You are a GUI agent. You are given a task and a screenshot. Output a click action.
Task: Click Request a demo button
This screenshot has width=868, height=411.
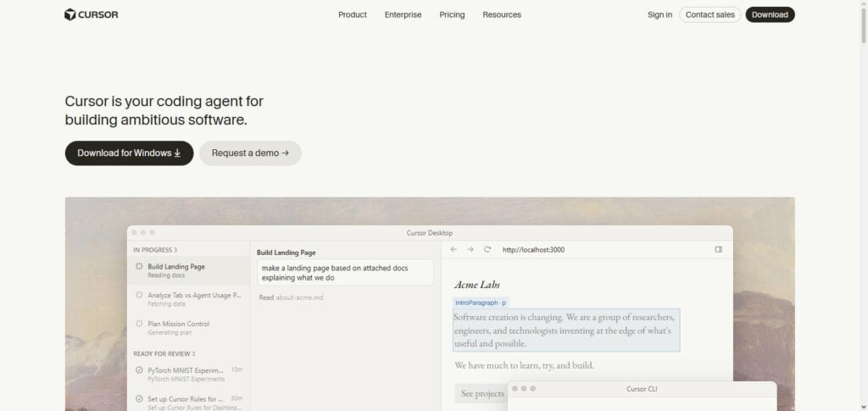coord(250,153)
